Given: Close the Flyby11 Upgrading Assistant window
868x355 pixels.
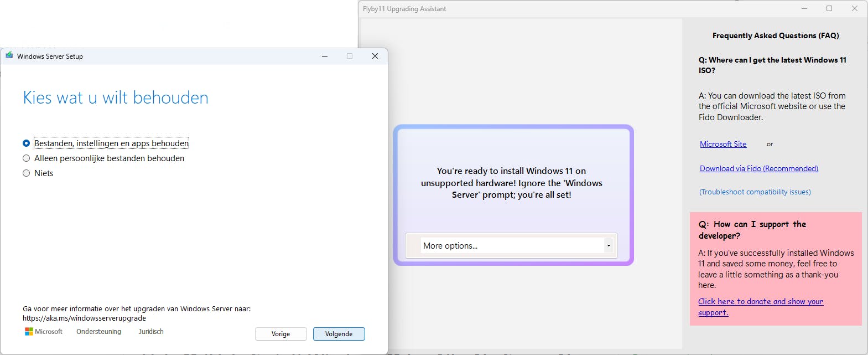Looking at the screenshot, I should tap(855, 8).
